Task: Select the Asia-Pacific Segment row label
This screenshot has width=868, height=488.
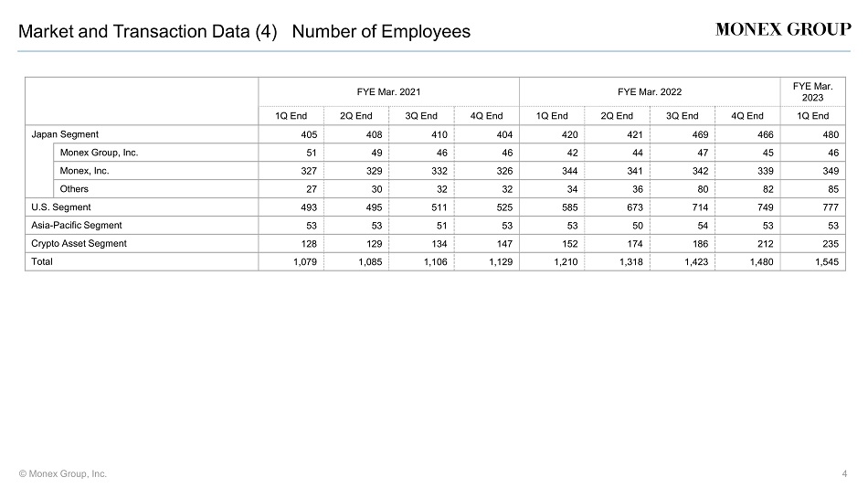Action: [x=77, y=226]
